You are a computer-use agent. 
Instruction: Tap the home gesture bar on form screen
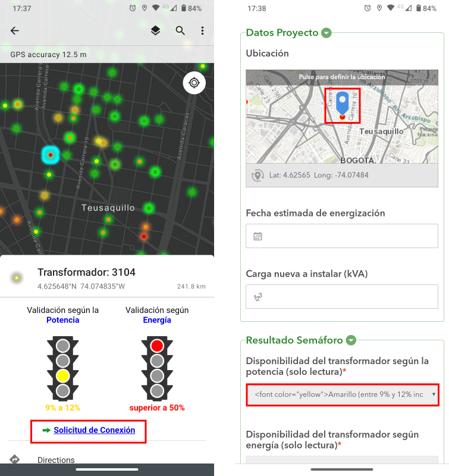point(342,469)
